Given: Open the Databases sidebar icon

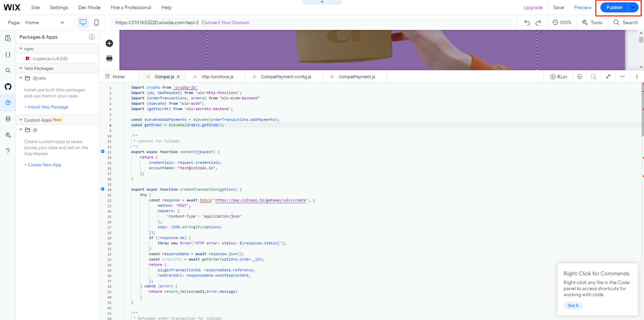Looking at the screenshot, I should point(8,119).
